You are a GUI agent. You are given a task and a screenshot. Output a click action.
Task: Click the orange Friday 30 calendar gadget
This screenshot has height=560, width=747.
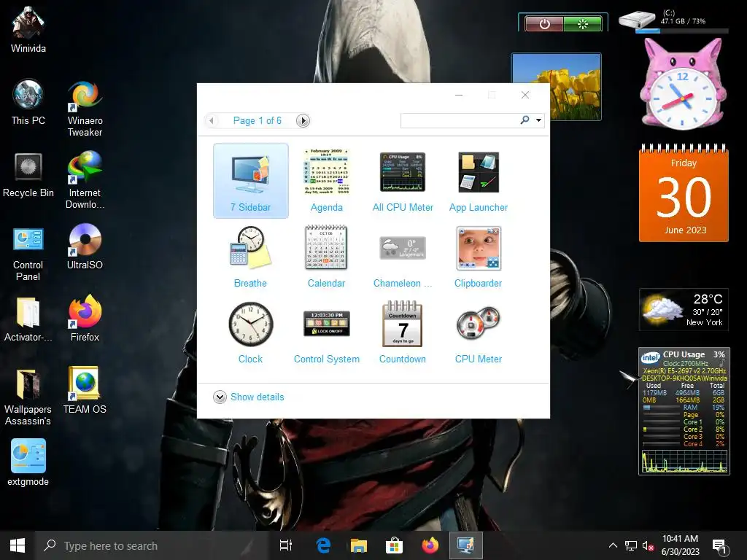pyautogui.click(x=683, y=192)
